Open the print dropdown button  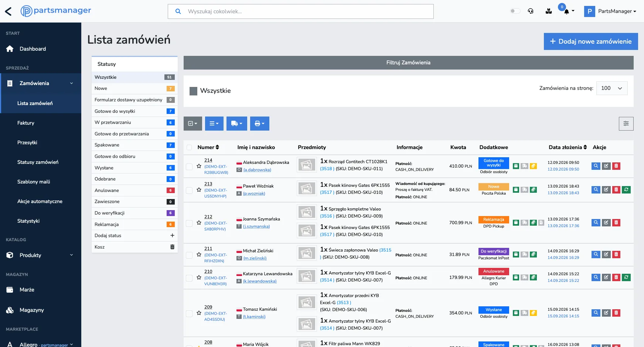260,124
